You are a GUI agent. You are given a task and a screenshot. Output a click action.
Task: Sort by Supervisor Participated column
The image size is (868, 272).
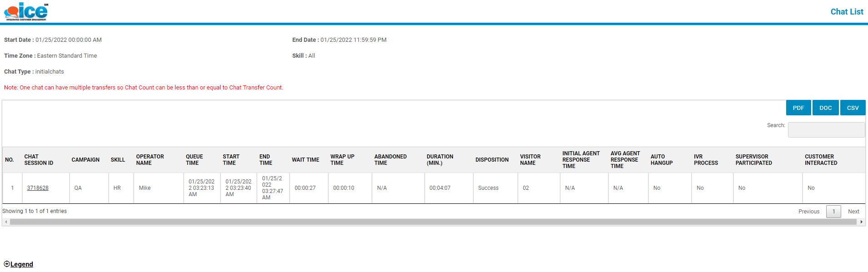753,160
